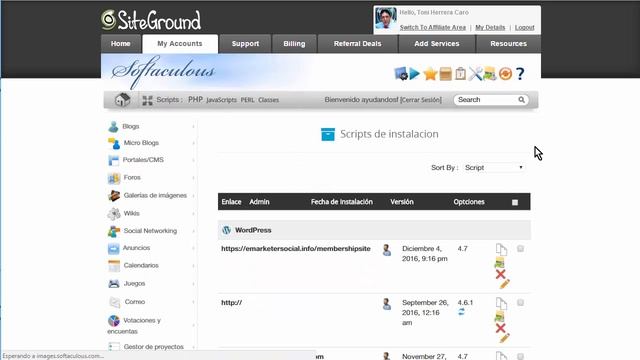
Task: Remove the September 26 installation with red X
Action: click(500, 328)
